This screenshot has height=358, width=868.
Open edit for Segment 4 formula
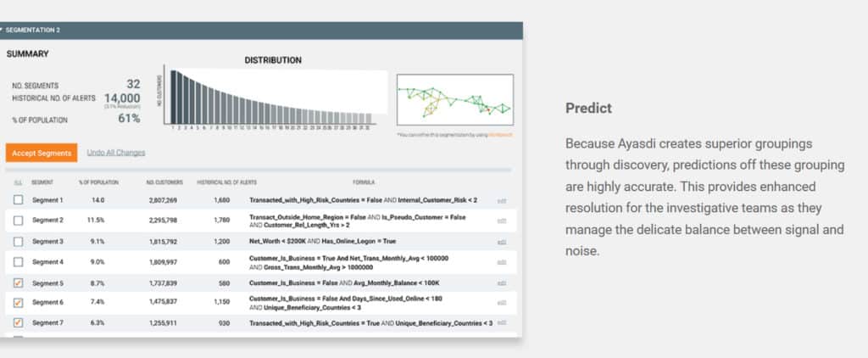pyautogui.click(x=502, y=263)
